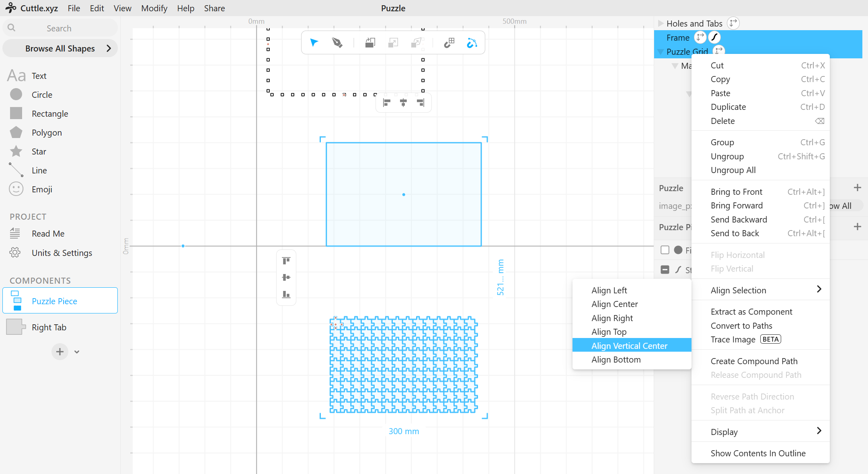Select the Pen tool
The image size is (868, 474).
pos(337,42)
